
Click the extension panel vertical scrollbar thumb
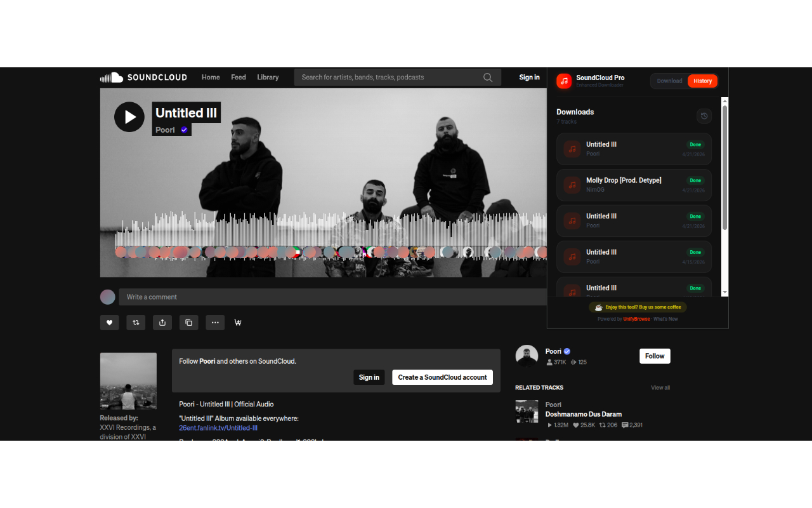[725, 168]
